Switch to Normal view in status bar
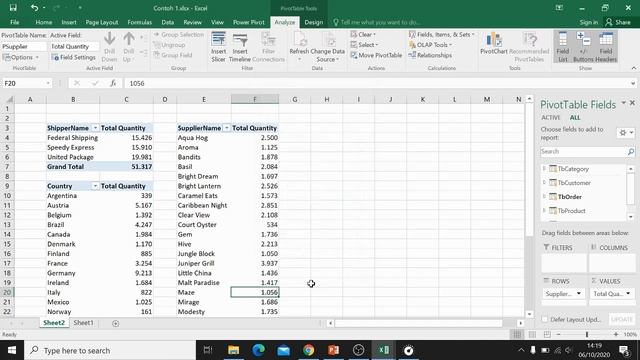Screen dimensions: 640x360 point(517,334)
